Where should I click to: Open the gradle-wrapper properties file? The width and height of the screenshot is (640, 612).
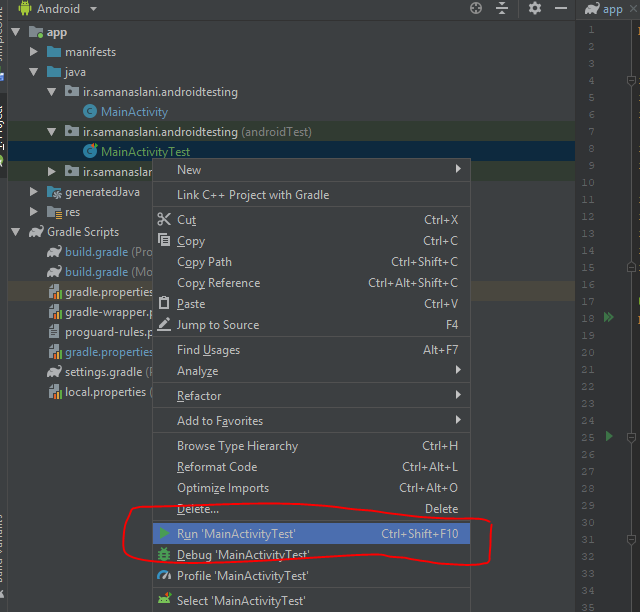[109, 312]
